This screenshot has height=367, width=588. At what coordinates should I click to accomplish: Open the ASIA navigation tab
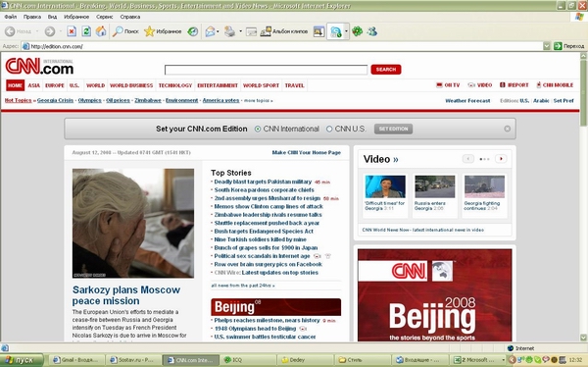coord(33,85)
